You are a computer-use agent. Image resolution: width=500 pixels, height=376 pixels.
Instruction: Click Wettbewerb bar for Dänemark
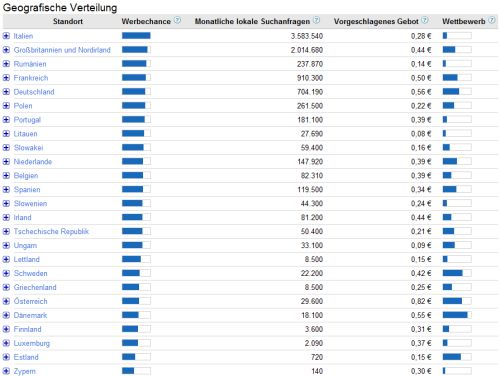tap(457, 315)
